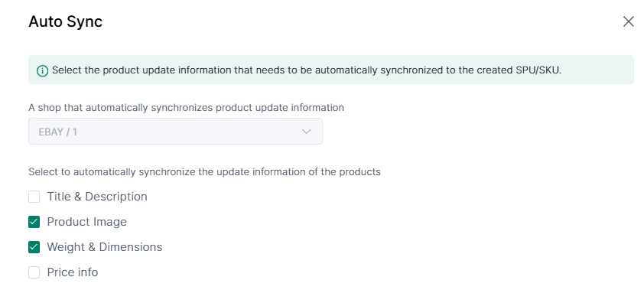Open the EBAY / 1 shop selector
Image resolution: width=644 pixels, height=303 pixels.
[x=175, y=132]
